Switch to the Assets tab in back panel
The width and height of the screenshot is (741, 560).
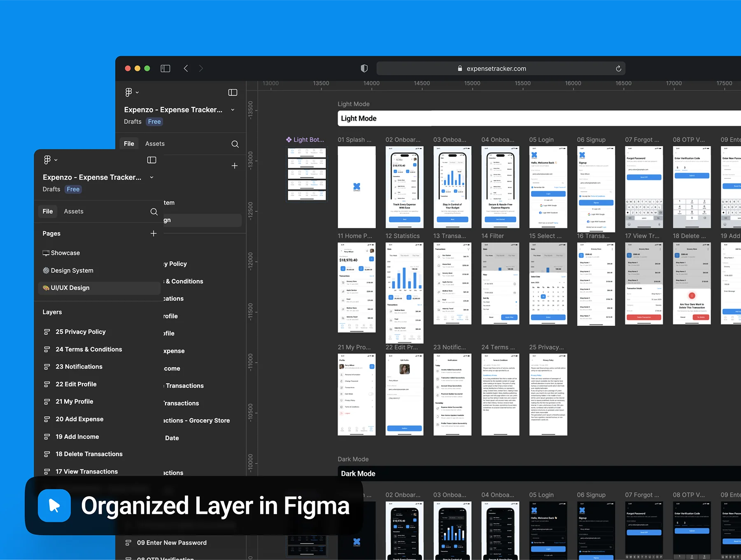(155, 144)
